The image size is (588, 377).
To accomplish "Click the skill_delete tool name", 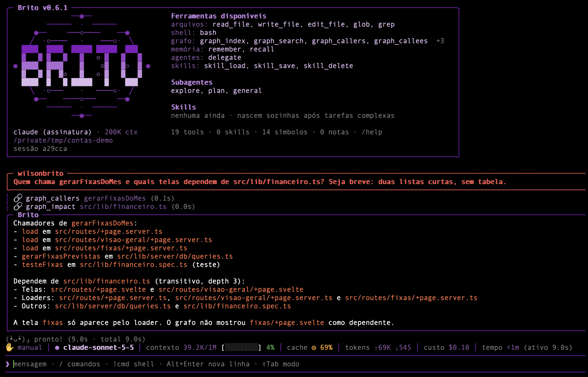I will click(x=328, y=66).
